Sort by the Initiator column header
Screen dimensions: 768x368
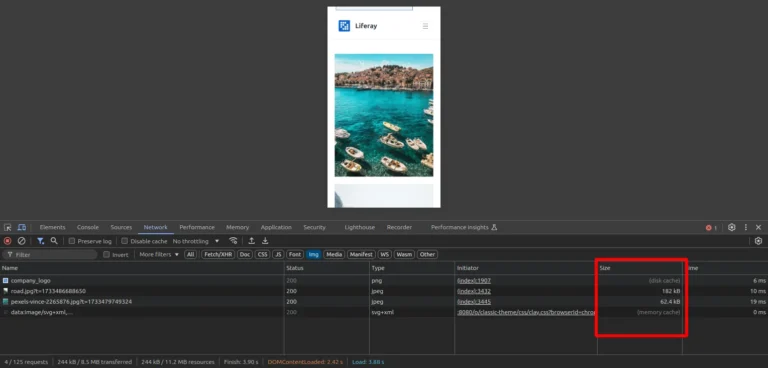point(526,268)
